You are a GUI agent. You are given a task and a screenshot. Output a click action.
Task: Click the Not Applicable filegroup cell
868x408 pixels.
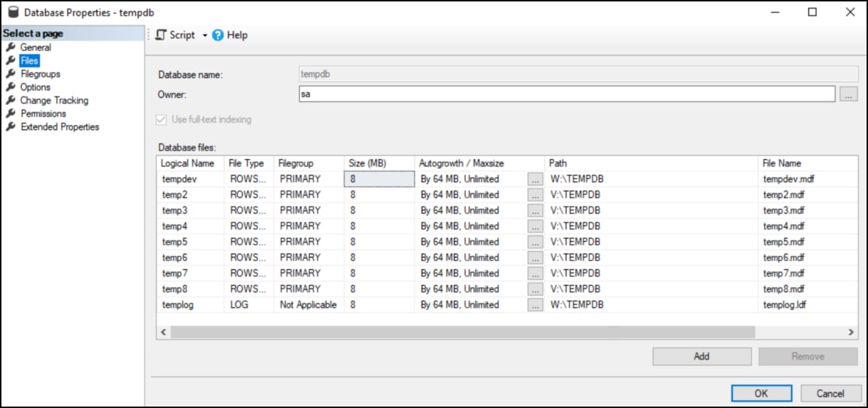pos(309,304)
